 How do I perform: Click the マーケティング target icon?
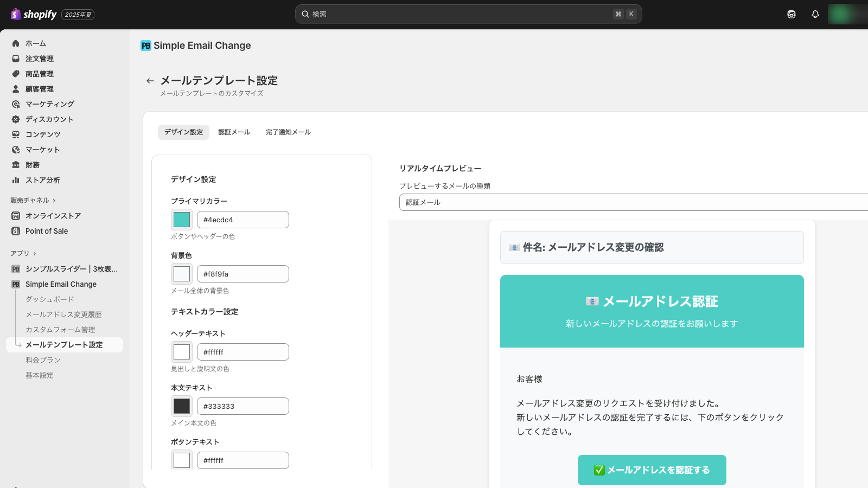[x=16, y=104]
